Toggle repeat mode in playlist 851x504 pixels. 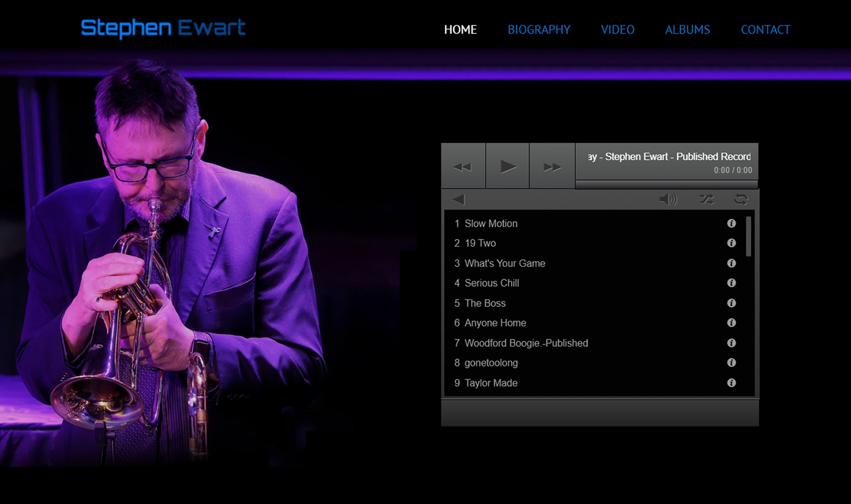coord(741,199)
